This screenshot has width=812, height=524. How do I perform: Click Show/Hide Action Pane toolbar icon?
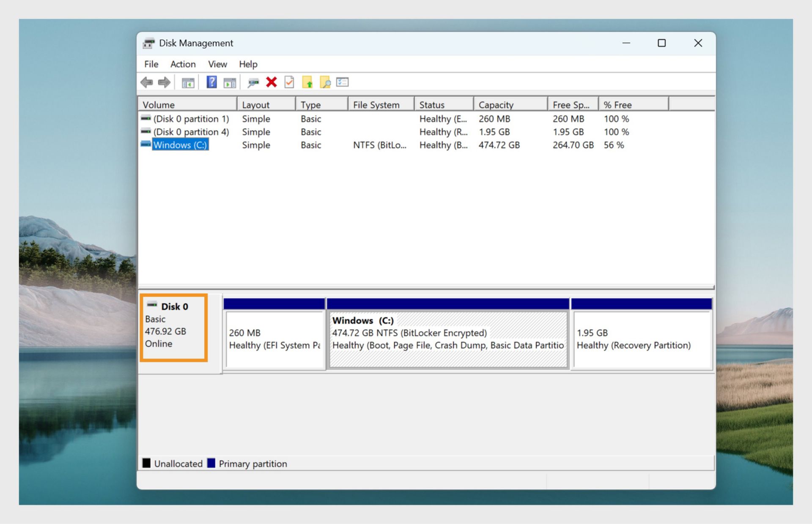click(x=230, y=83)
